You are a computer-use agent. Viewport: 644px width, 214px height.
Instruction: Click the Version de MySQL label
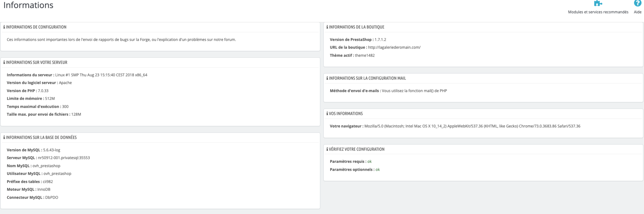pyautogui.click(x=24, y=150)
